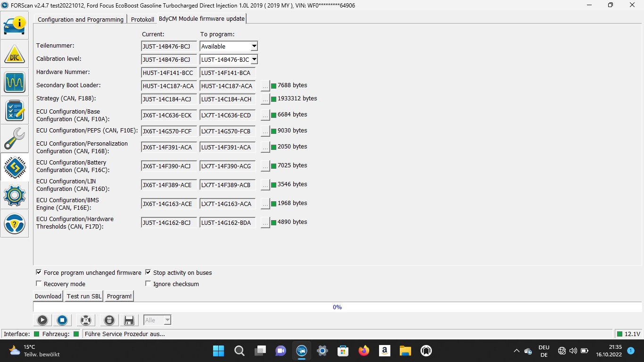The image size is (644, 362).
Task: Open the Alle filter dropdown
Action: click(167, 321)
